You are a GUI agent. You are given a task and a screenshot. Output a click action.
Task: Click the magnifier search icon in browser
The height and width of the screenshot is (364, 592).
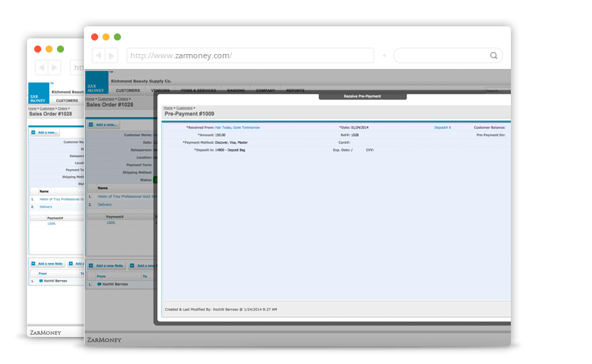[x=494, y=55]
